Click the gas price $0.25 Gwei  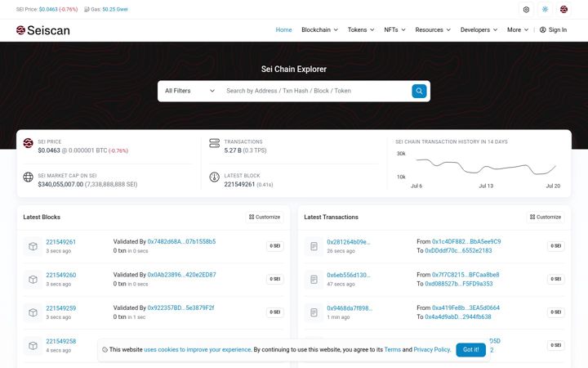tap(115, 9)
